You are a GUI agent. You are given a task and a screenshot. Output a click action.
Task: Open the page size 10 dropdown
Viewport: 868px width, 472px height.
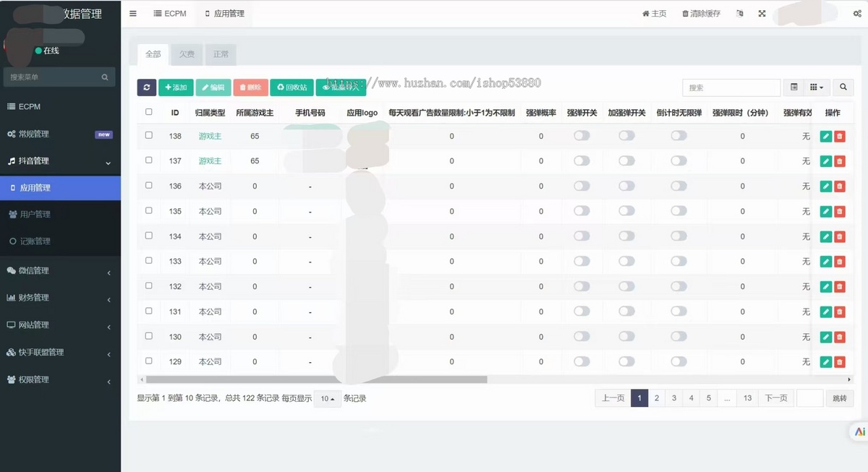click(x=328, y=398)
